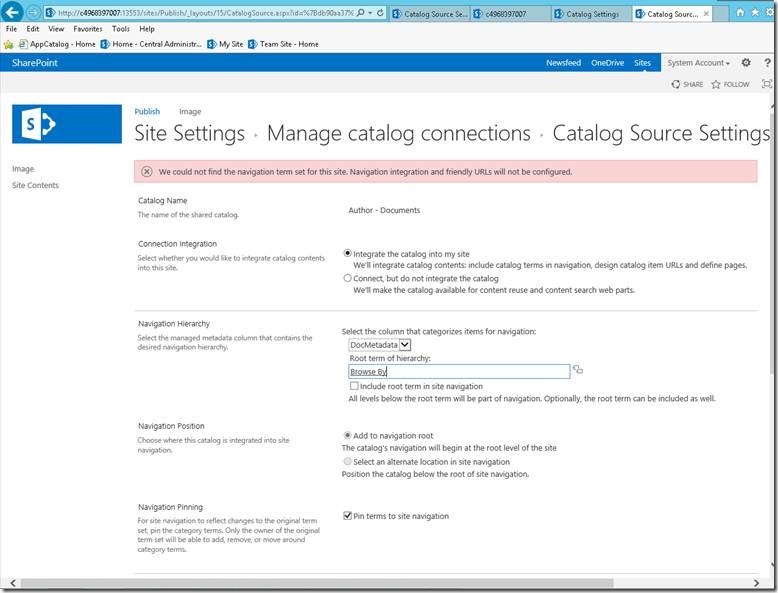This screenshot has height=593, width=778.
Task: Open the Favorites menu
Action: (88, 29)
